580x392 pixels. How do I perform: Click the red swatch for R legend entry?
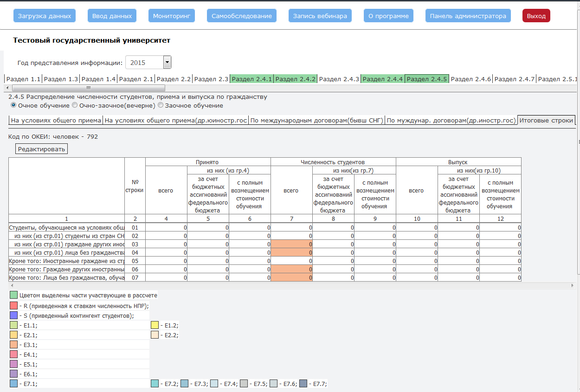tap(13, 306)
